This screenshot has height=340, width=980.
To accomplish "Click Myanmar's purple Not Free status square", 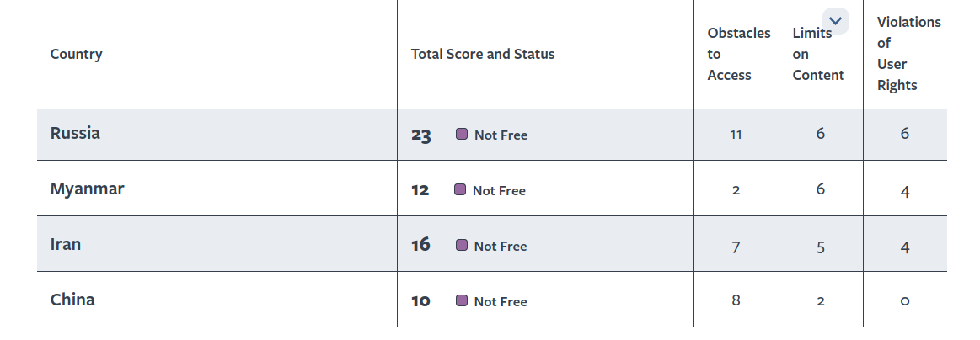I will 460,189.
